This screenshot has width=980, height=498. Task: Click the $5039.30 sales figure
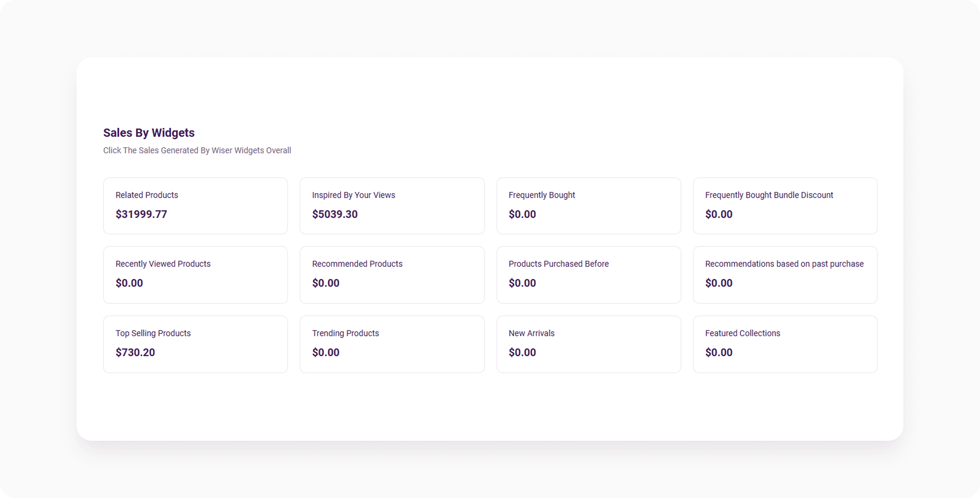(335, 214)
